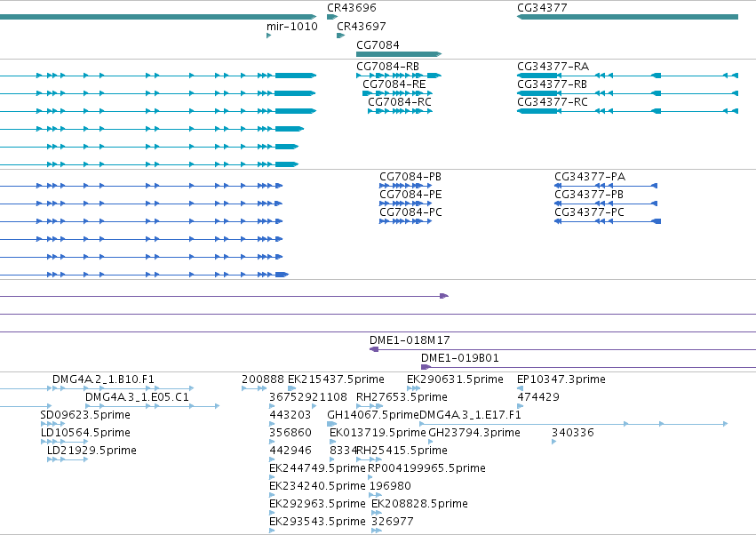Click the CG7084 gene bar
756x535 pixels.
tap(399, 54)
